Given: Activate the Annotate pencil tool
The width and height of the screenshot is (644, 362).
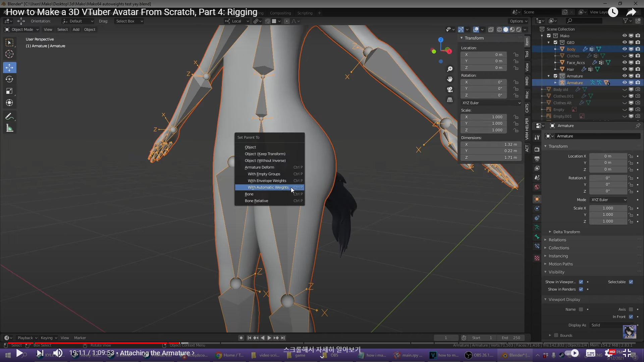Looking at the screenshot, I should [9, 116].
